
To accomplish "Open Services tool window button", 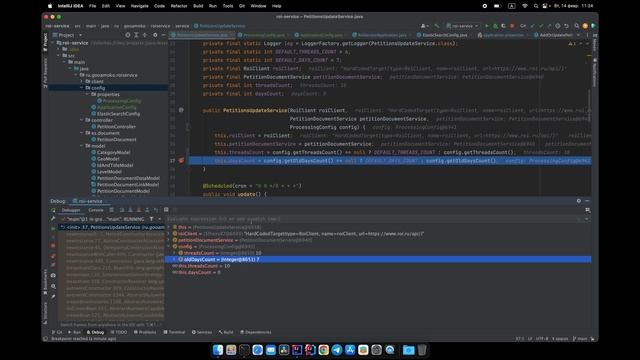I will [202, 332].
